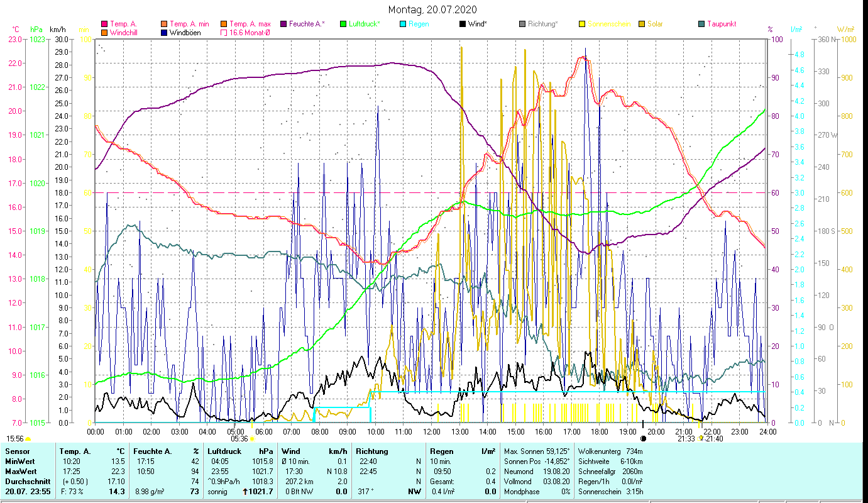Click the 'Durchschnitt' row label

point(27,482)
